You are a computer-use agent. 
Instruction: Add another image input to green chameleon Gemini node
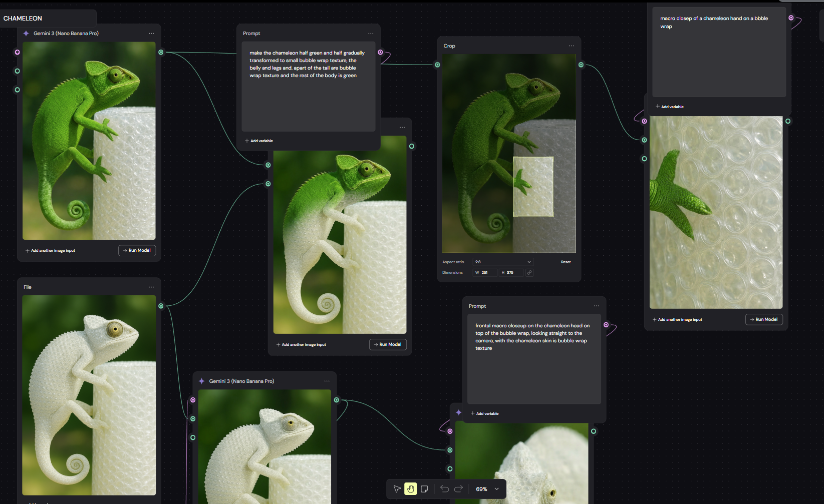point(50,251)
